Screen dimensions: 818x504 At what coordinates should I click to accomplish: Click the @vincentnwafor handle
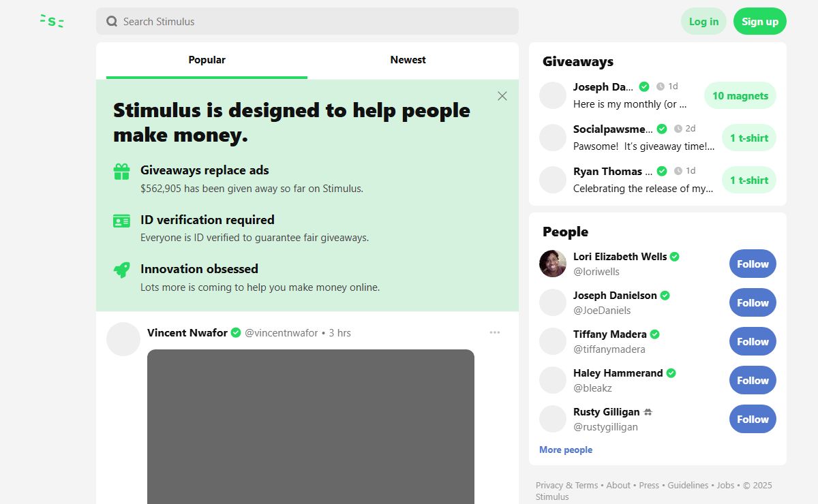coord(282,333)
